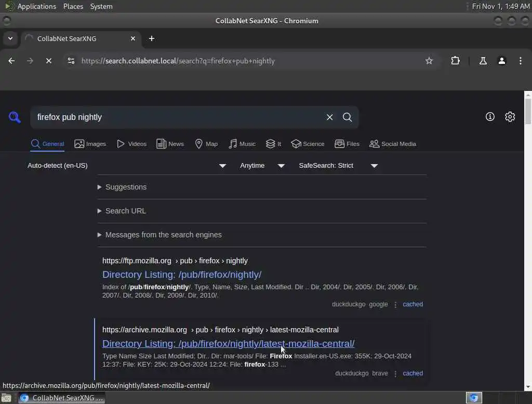The width and height of the screenshot is (532, 404).
Task: Open the latest-mozilla-central directory listing result
Action: tap(229, 344)
